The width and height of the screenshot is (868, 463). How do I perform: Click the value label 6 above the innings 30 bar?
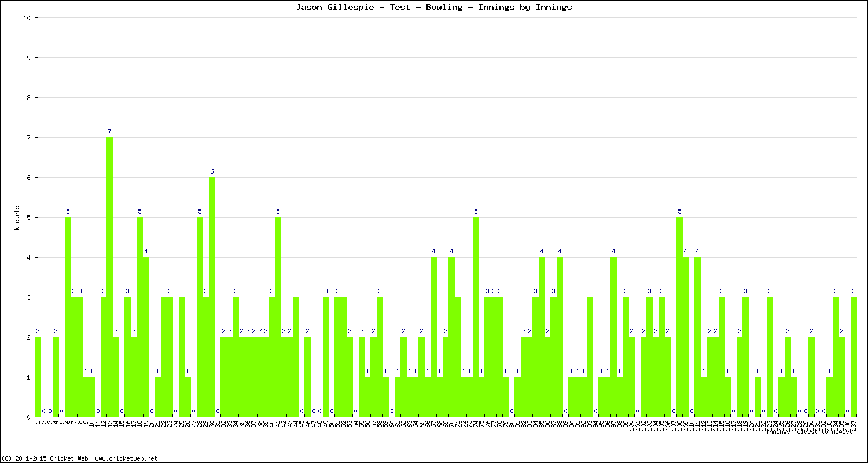point(212,171)
